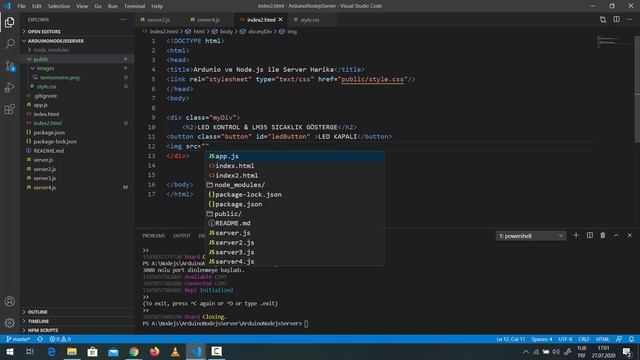Screen dimensions: 640x360
Task: Open the Extensions view
Action: 9,109
